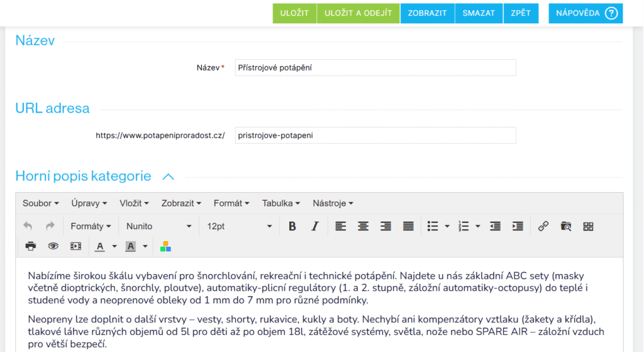Viewport: 644px width, 352px height.
Task: Collapse Horní popis kategorie section
Action: (x=169, y=177)
